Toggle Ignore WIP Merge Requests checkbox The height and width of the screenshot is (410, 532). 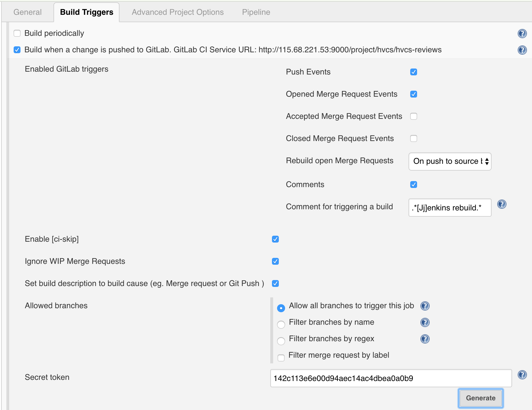point(275,261)
